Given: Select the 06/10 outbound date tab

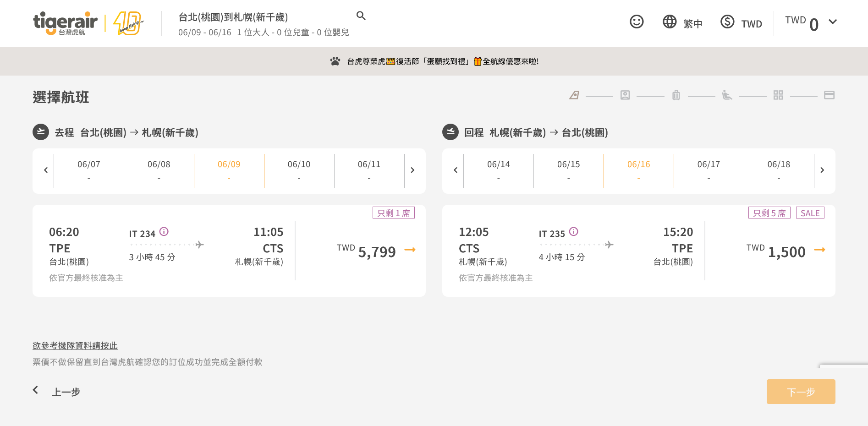Looking at the screenshot, I should [299, 170].
